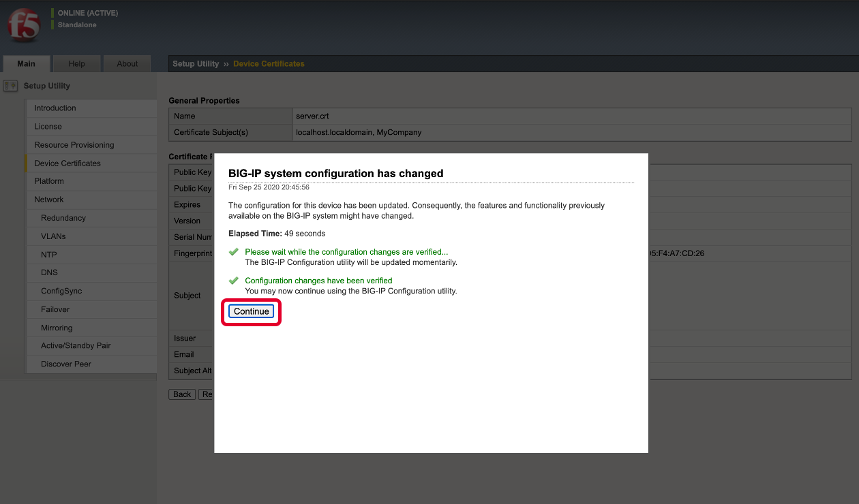This screenshot has width=859, height=504.
Task: Click the General Properties heading
Action: [x=204, y=101]
